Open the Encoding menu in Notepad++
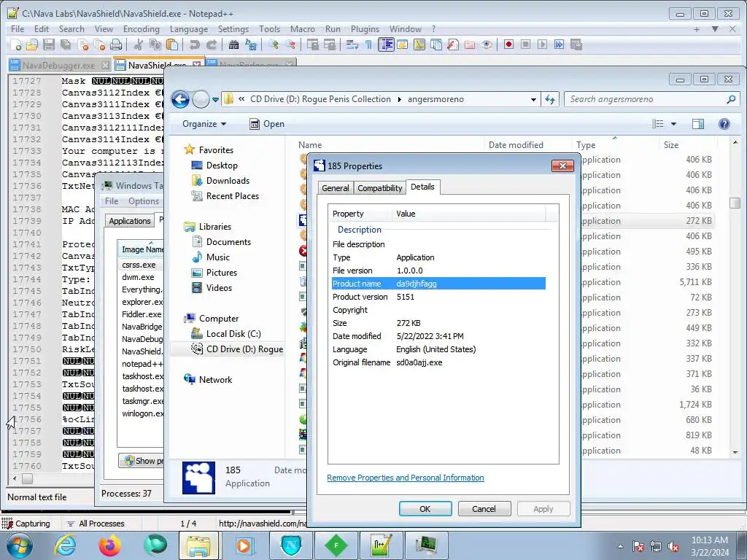 142,29
